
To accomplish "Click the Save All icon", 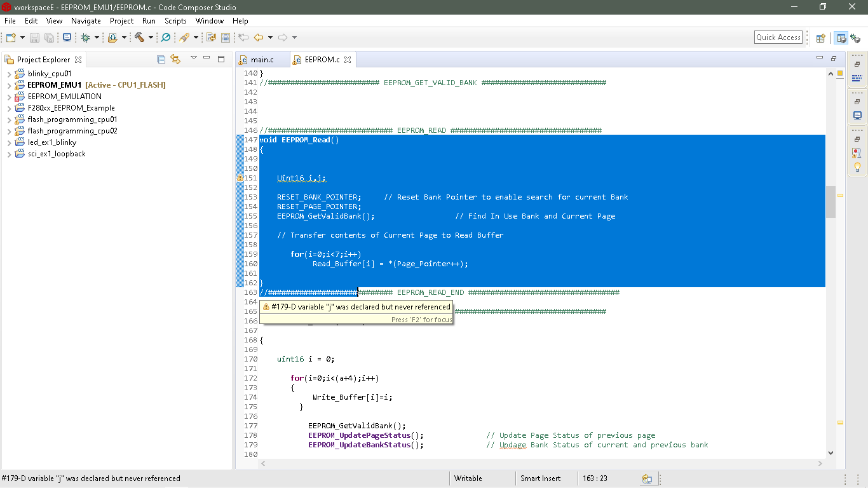I will pos(49,37).
